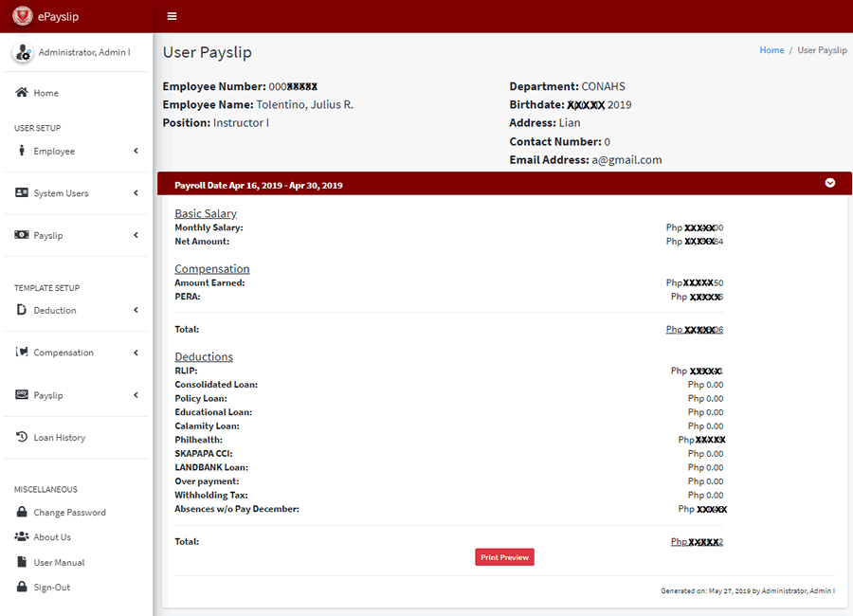Click the ePayslip logo icon
This screenshot has width=853, height=616.
(x=21, y=16)
